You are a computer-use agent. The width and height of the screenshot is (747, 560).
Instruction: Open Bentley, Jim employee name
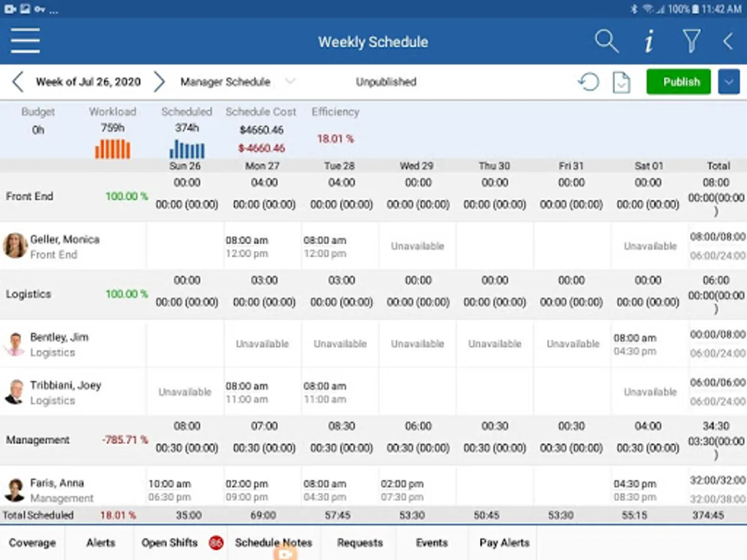point(59,337)
